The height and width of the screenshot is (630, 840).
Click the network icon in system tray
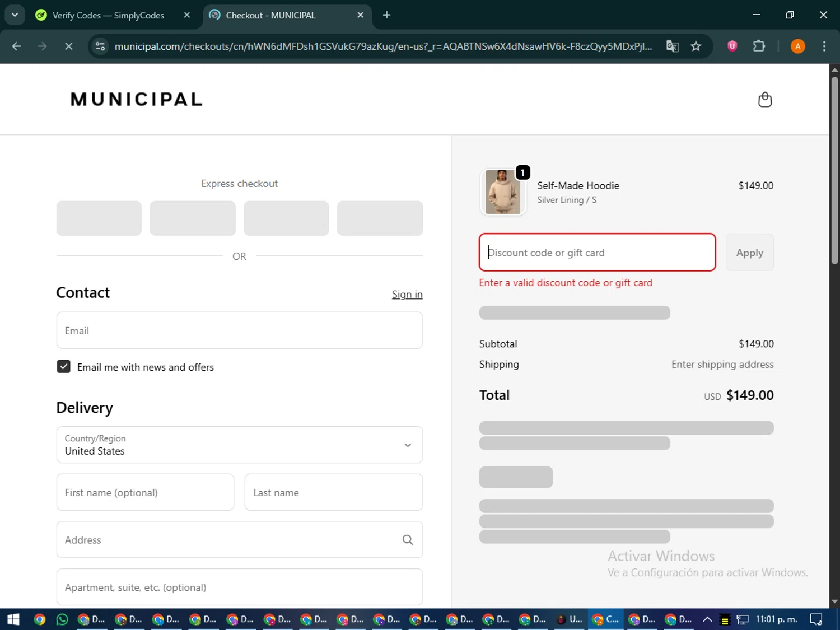coord(743,619)
